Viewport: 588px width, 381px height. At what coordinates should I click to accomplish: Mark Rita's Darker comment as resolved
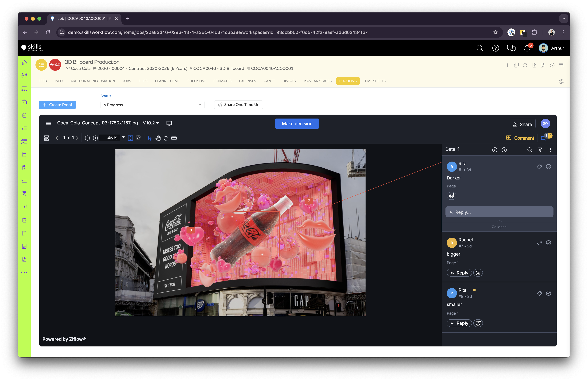click(548, 167)
